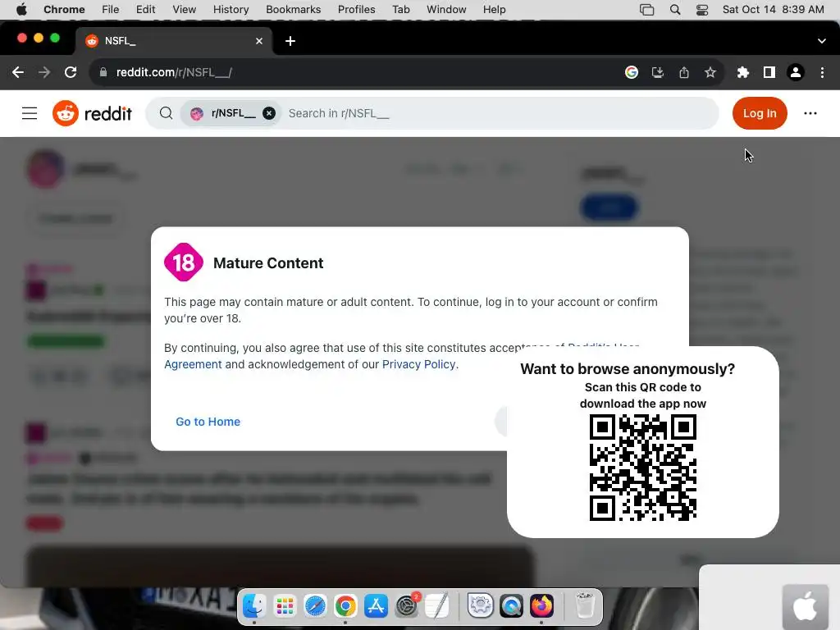Open the View menu
The width and height of the screenshot is (840, 630).
point(184,9)
